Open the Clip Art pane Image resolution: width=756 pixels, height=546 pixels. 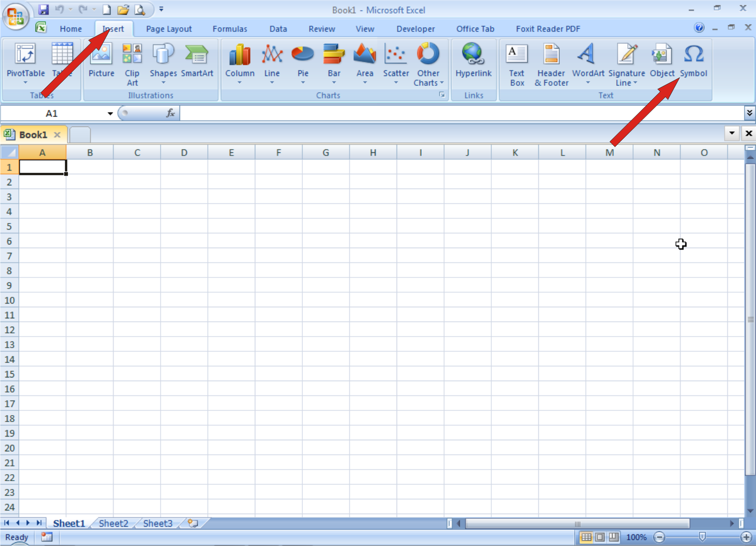pos(132,64)
